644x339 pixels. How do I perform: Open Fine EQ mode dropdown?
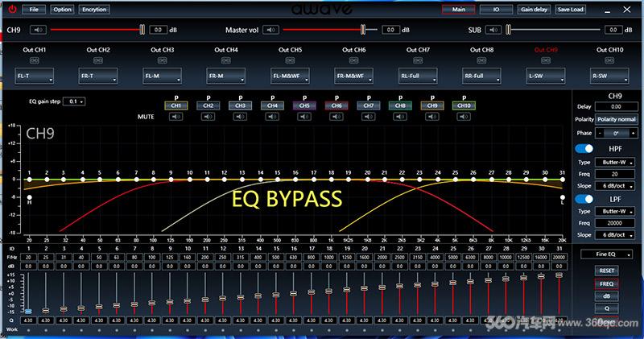606,254
